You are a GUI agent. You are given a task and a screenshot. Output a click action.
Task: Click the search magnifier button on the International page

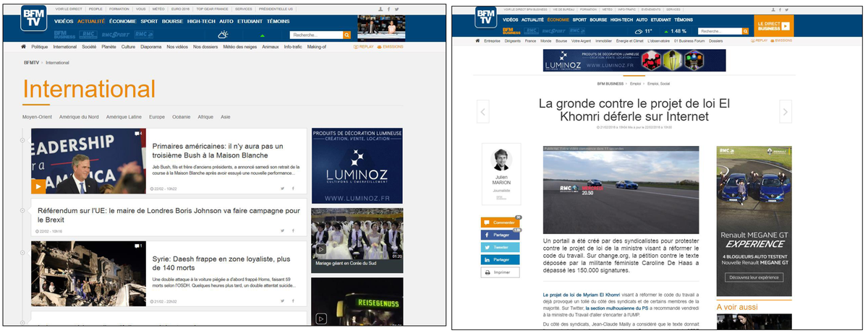(347, 35)
